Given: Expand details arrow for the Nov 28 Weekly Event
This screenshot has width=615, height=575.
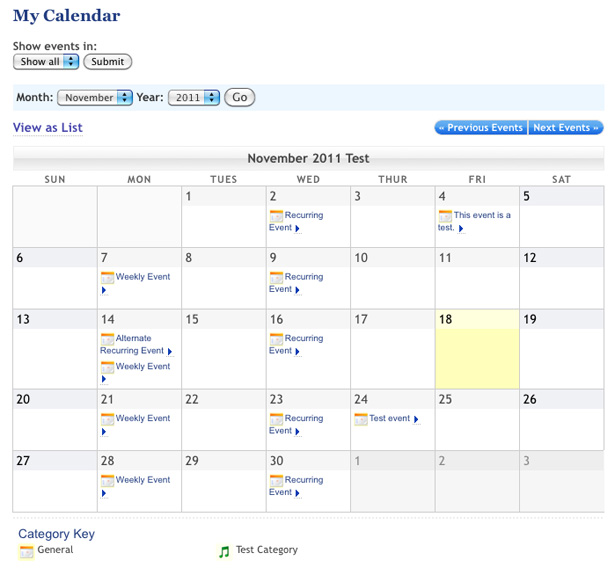Looking at the screenshot, I should point(104,493).
